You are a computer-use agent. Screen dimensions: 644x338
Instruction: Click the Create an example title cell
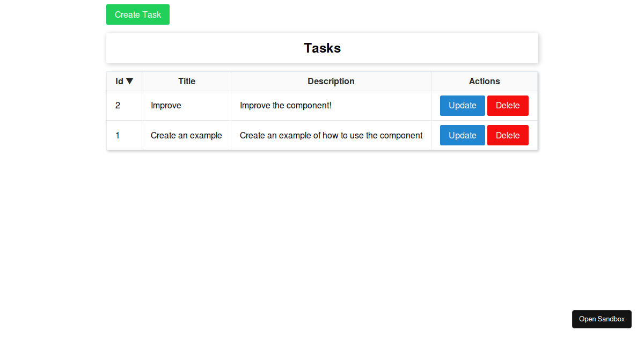pyautogui.click(x=186, y=135)
